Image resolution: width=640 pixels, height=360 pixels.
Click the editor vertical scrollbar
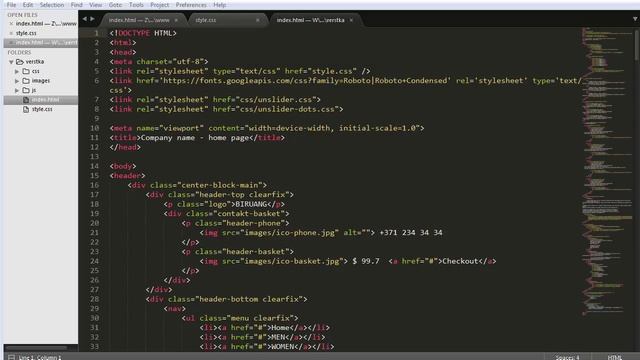[x=637, y=45]
